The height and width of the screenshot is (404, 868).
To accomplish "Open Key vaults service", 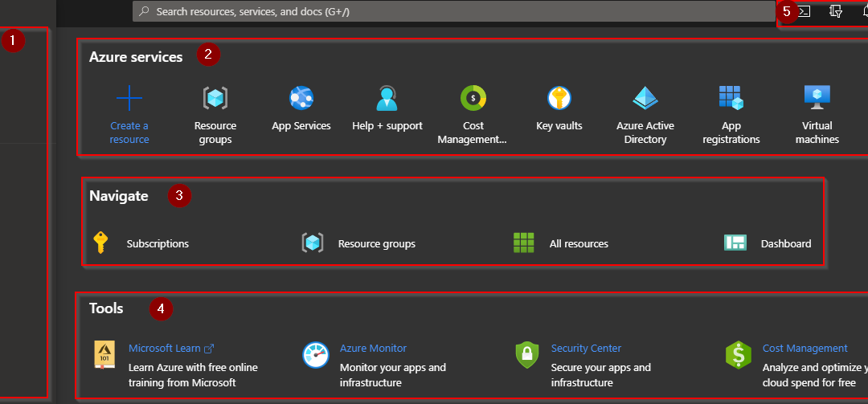I will click(559, 98).
